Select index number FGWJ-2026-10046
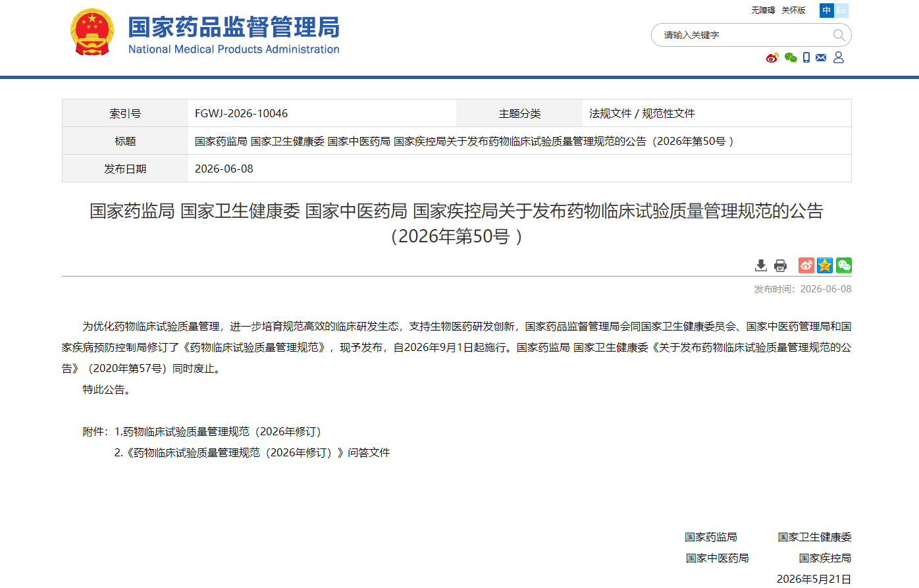This screenshot has height=588, width=919. (242, 114)
